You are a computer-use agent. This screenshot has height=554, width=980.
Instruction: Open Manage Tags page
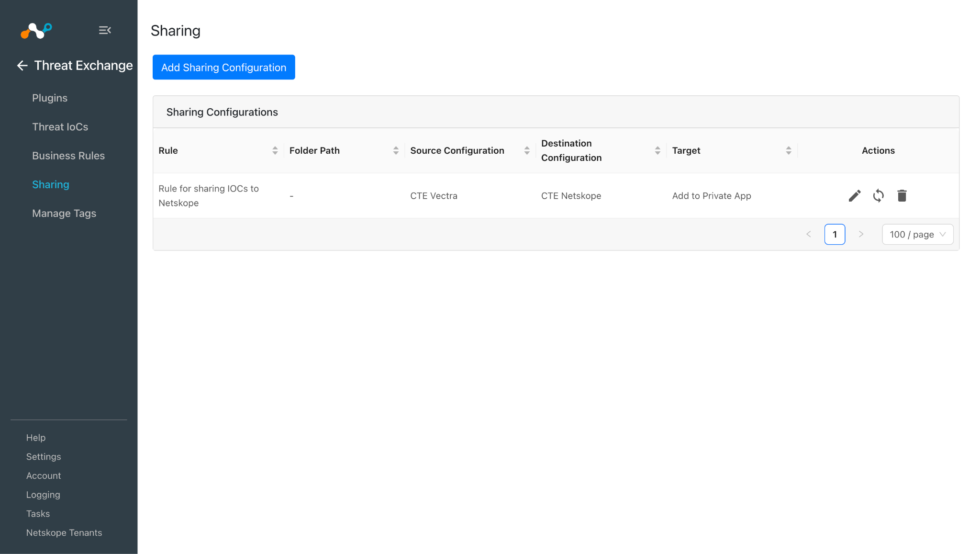coord(64,213)
